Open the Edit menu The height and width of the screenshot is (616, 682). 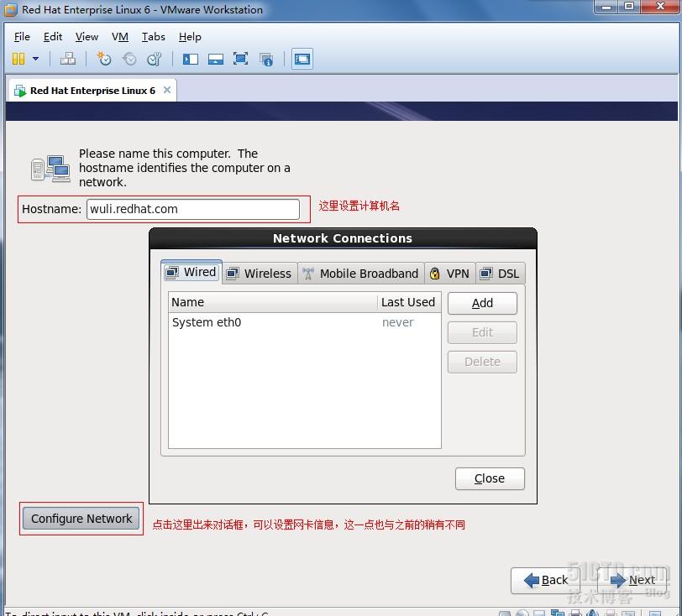53,37
